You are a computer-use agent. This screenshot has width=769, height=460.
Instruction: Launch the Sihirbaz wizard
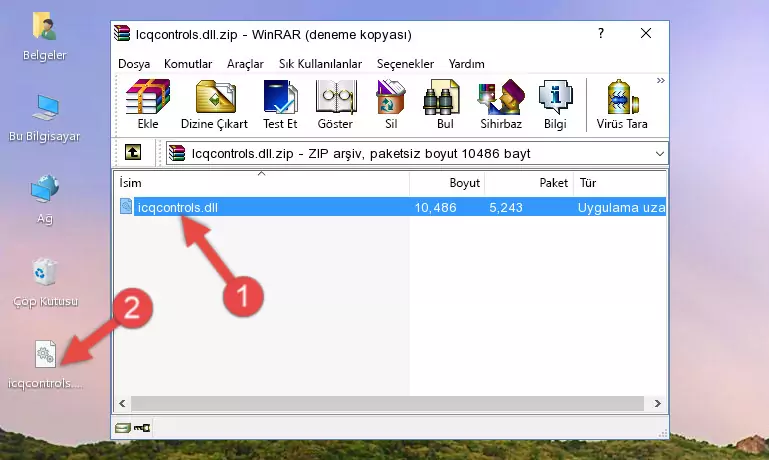pos(501,104)
